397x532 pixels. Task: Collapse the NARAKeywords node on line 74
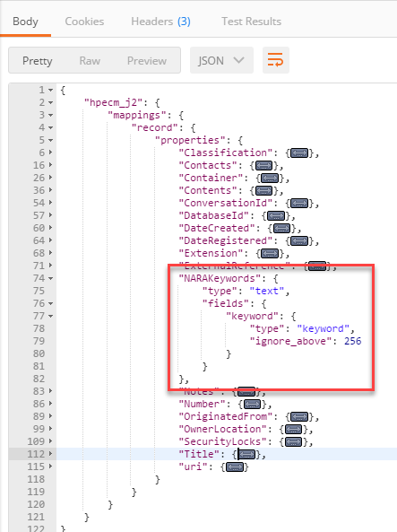(50, 278)
